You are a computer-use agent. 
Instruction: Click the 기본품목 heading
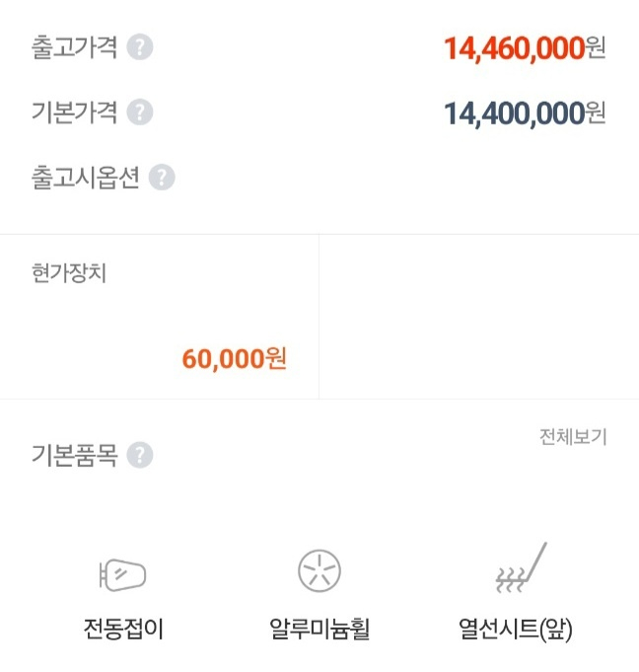click(75, 455)
